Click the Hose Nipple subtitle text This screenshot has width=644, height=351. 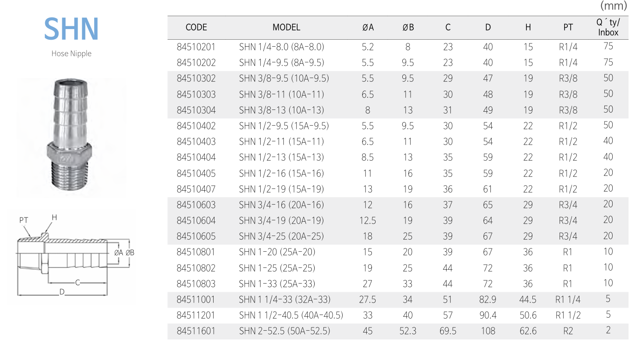71,54
